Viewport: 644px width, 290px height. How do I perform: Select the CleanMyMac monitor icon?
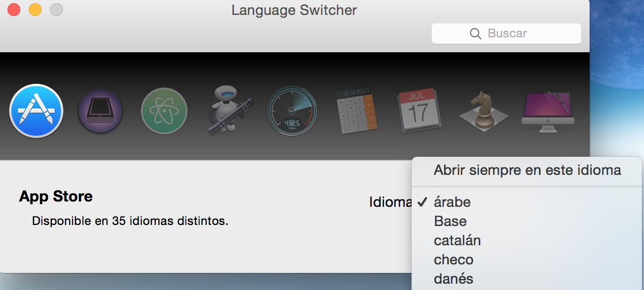coord(548,111)
